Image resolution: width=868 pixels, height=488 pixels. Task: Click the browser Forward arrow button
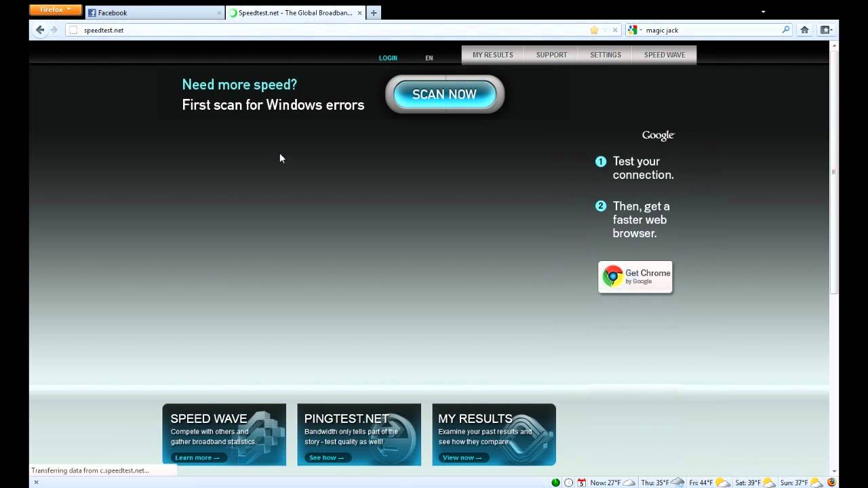[x=54, y=30]
